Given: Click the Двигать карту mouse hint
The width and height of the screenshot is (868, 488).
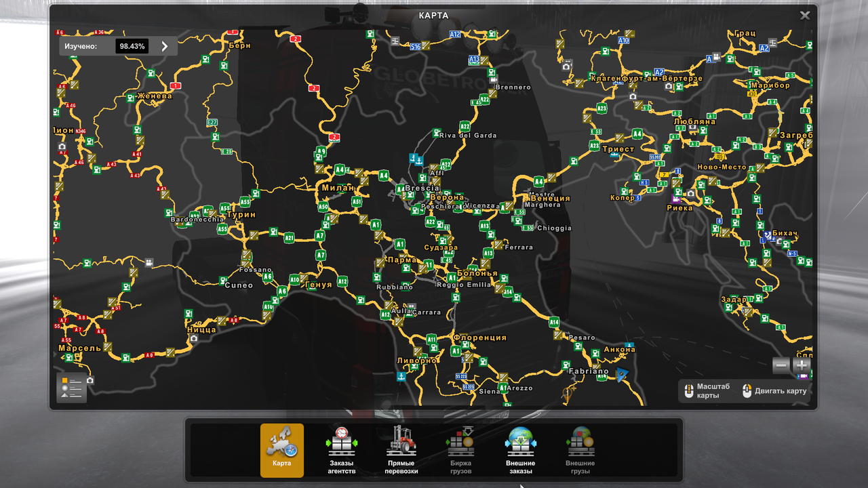Looking at the screenshot, I should [774, 391].
